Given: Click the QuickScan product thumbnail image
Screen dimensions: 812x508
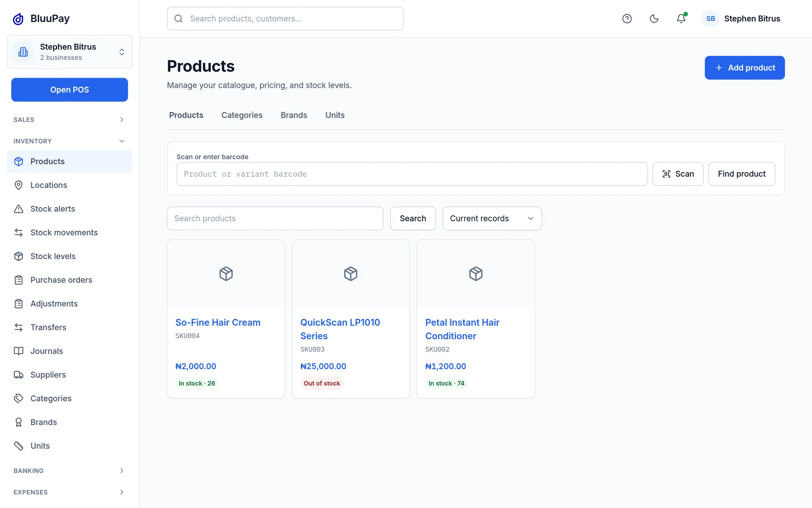Looking at the screenshot, I should [x=351, y=274].
